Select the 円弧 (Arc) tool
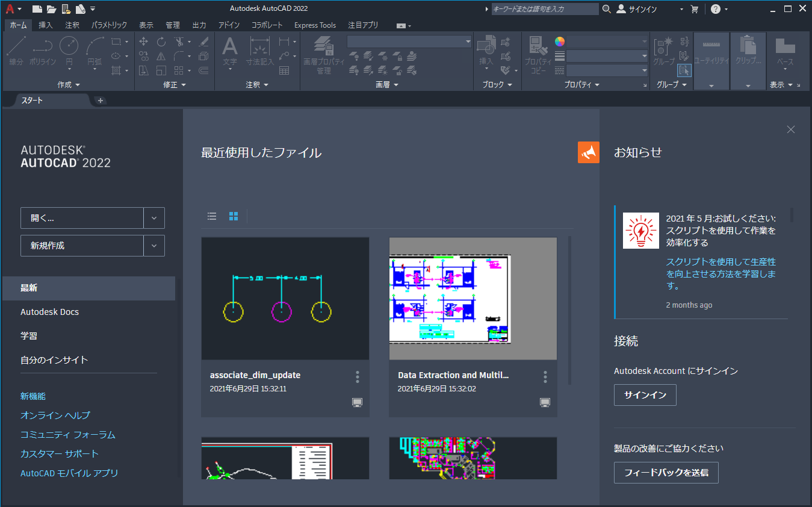The width and height of the screenshot is (812, 507). tap(95, 51)
